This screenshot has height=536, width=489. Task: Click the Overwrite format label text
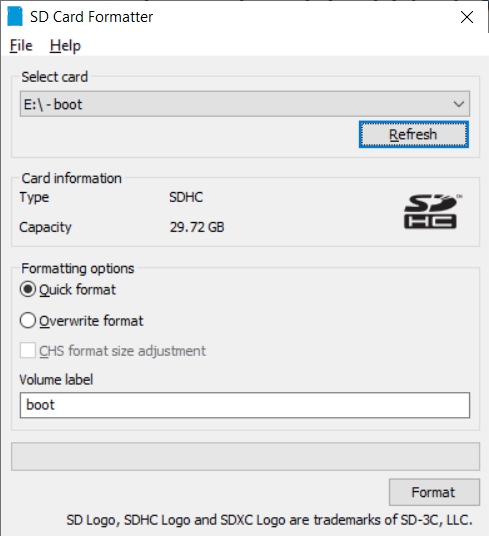[x=91, y=321]
